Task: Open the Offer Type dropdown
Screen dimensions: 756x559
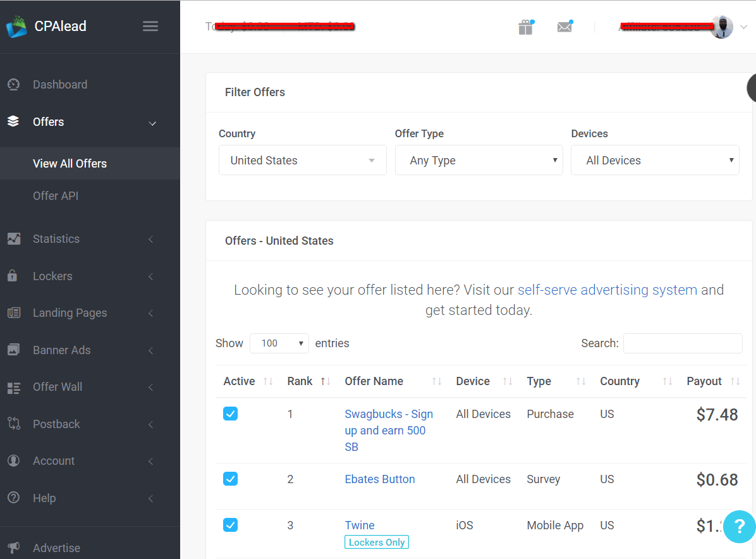Action: [479, 161]
